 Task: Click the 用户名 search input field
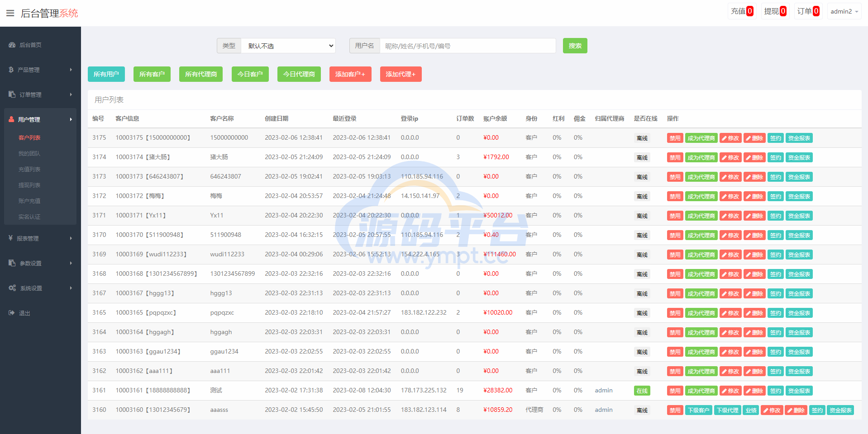[467, 46]
